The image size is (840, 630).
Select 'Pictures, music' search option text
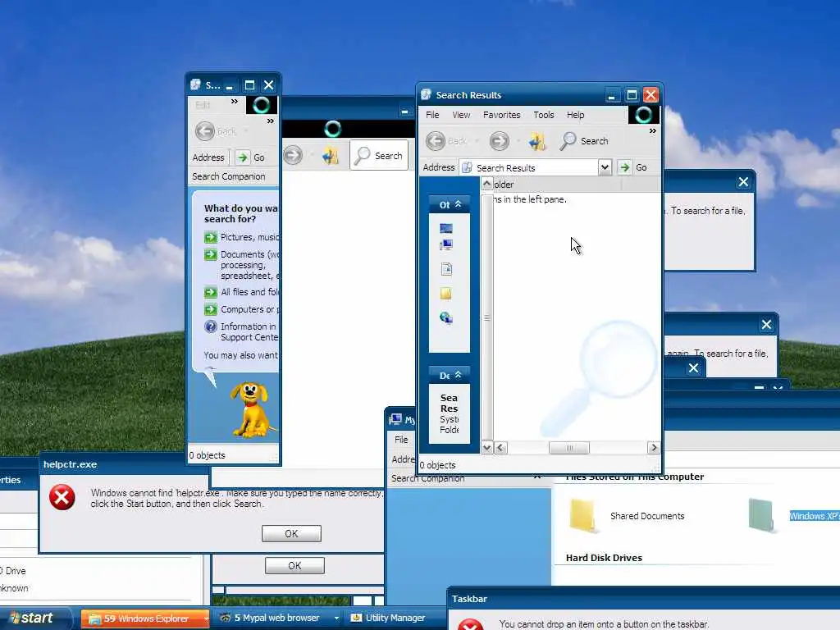click(x=249, y=237)
